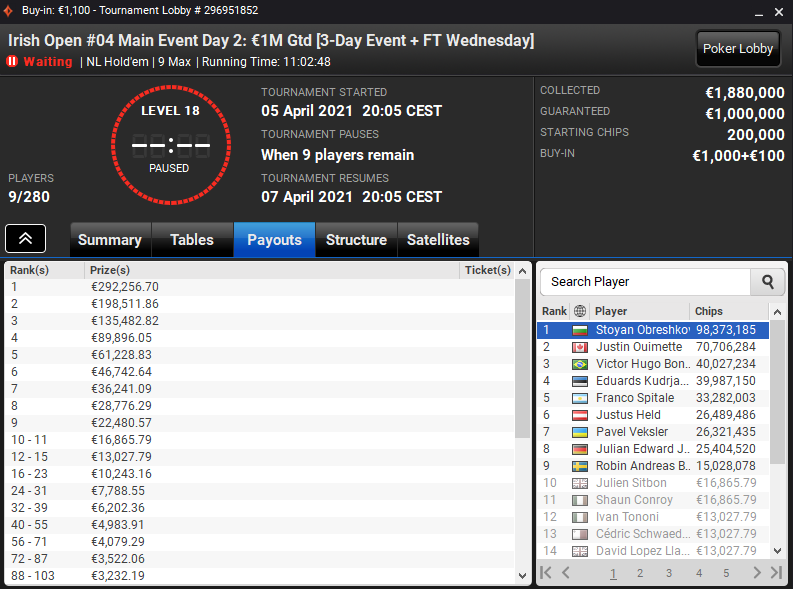The image size is (793, 589).
Task: Go to previous page of players
Action: [566, 573]
